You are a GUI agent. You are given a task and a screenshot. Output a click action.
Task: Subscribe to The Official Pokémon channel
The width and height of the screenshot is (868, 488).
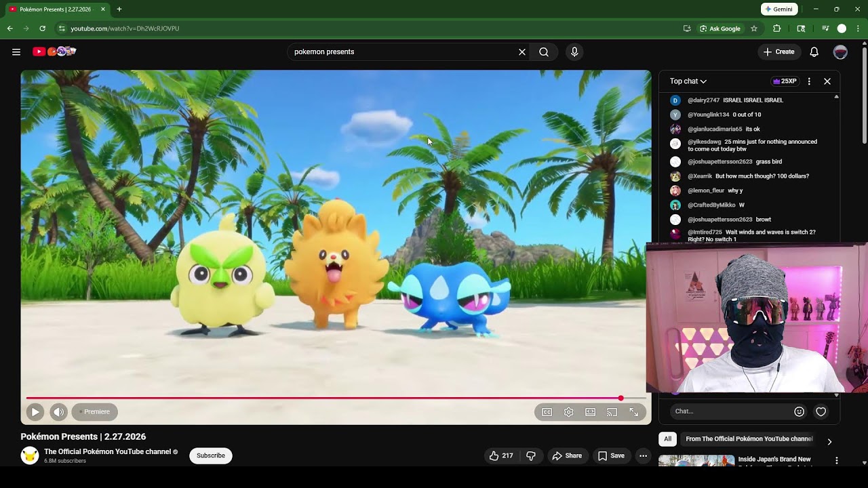211,455
